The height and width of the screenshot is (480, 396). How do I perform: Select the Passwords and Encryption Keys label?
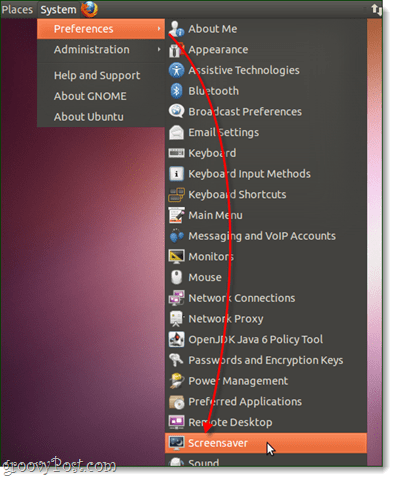pos(266,360)
